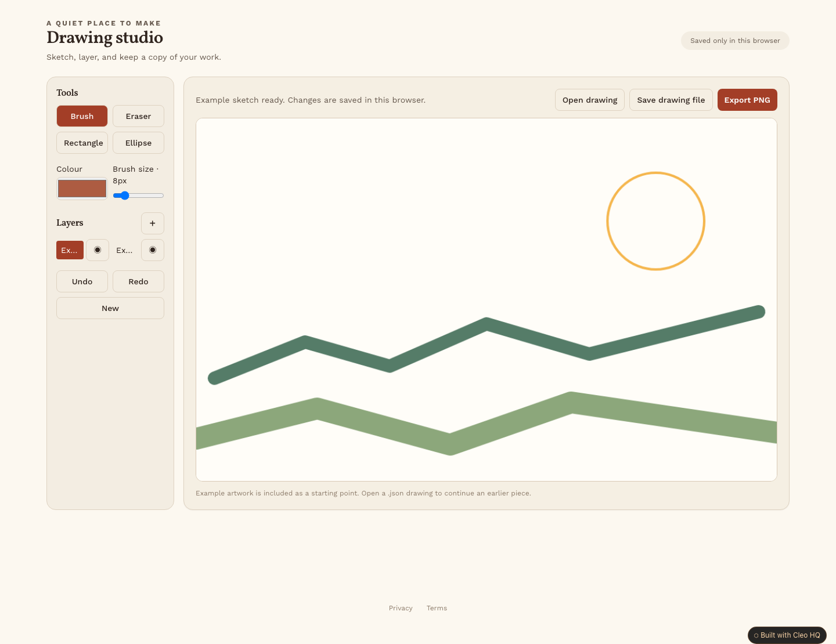
Task: Start a New drawing
Action: point(110,308)
